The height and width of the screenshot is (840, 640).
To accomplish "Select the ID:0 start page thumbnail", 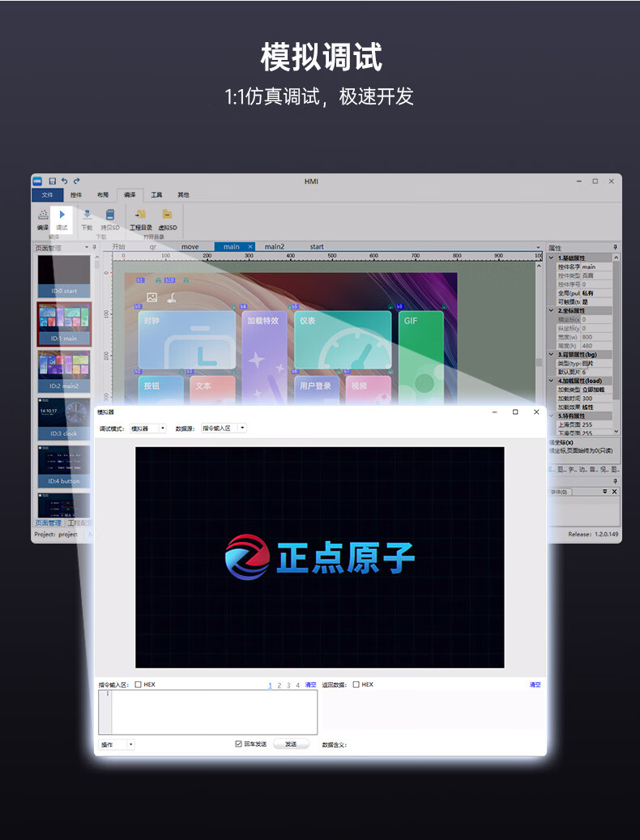I will pyautogui.click(x=64, y=276).
